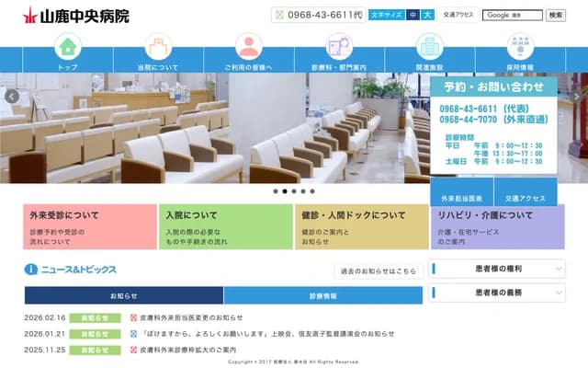The width and height of the screenshot is (588, 368).
Task: Click the phone icon beside 0968-43-6611
Action: pyautogui.click(x=279, y=15)
